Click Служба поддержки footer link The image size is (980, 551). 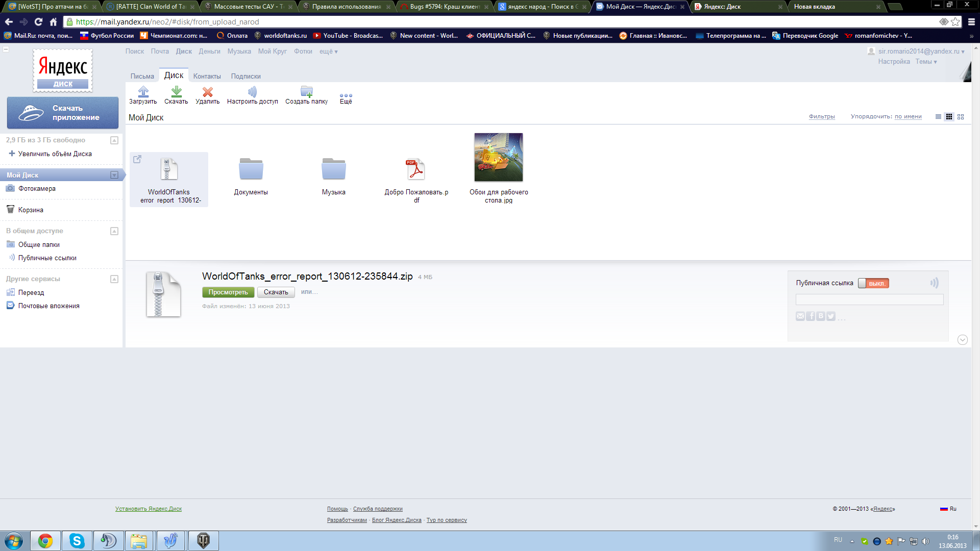click(378, 509)
